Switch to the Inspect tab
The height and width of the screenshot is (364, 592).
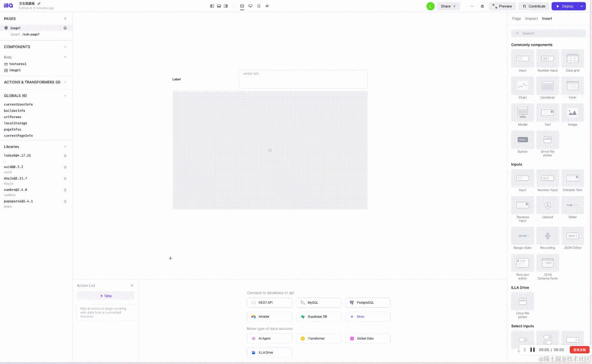(531, 18)
